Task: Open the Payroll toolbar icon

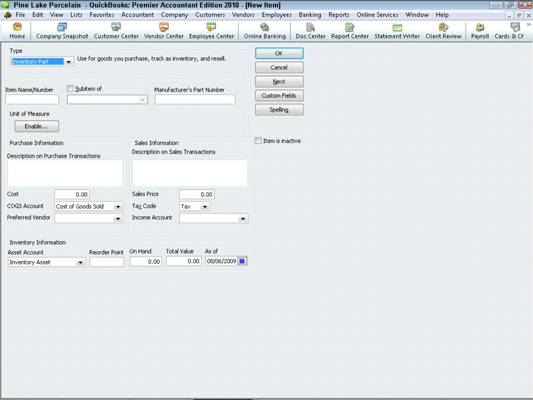Action: 480,31
